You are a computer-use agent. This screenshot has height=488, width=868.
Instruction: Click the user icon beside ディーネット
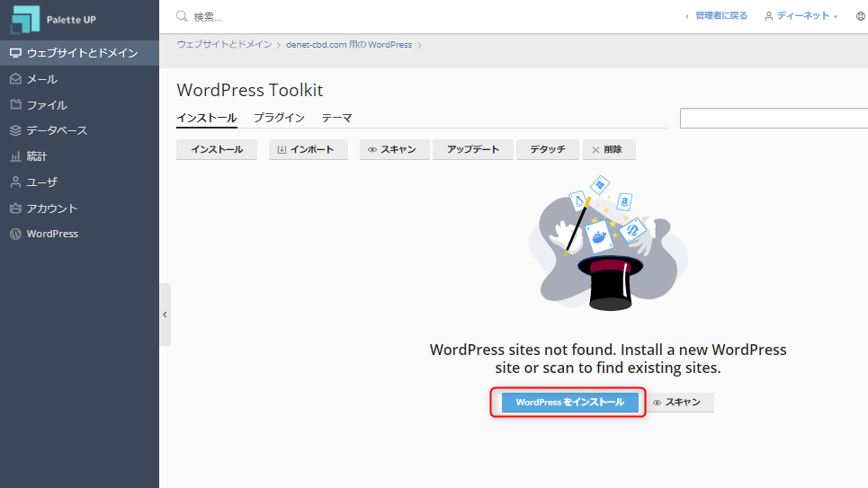(769, 16)
